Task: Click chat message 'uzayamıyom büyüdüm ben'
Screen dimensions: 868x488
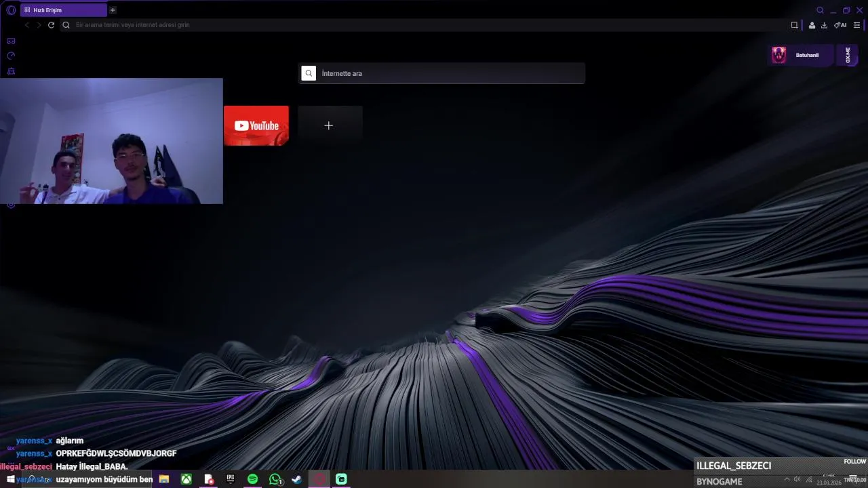Action: click(104, 479)
